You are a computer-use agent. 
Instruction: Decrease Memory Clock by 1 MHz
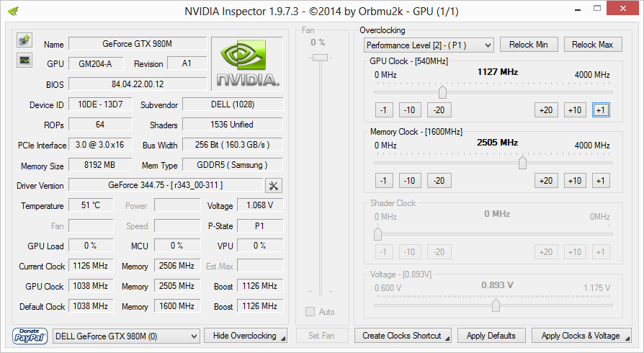[x=384, y=181]
